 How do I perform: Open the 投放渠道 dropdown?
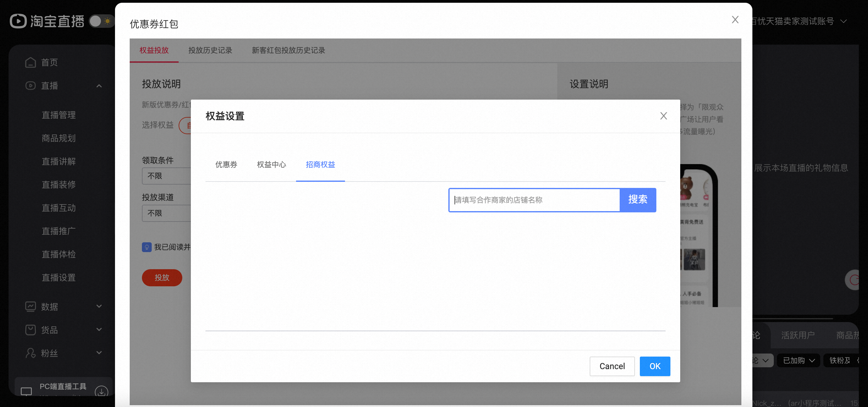coord(166,213)
